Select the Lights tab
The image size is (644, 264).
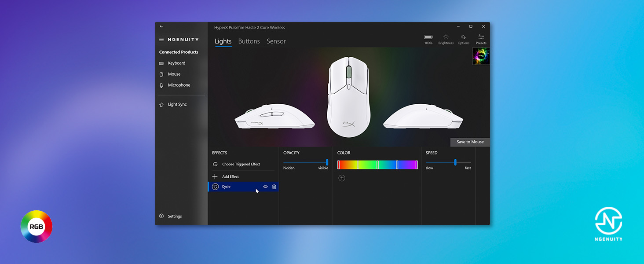coord(223,41)
